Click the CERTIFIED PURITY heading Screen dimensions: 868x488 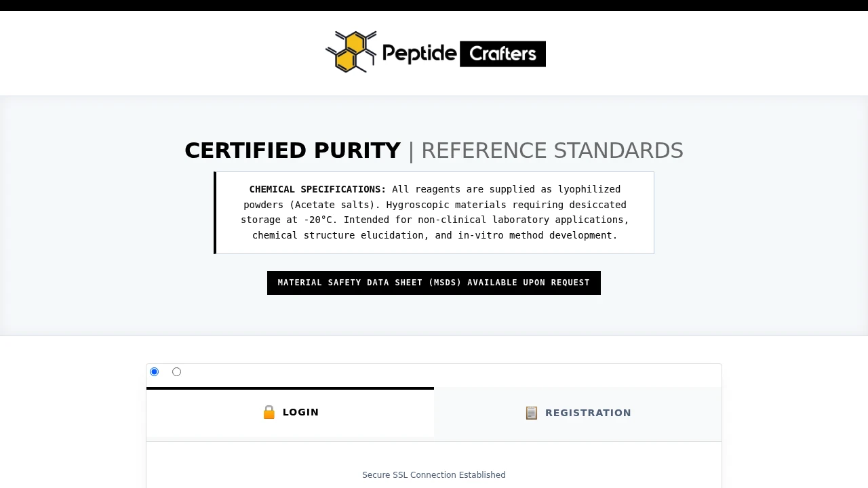pyautogui.click(x=293, y=150)
